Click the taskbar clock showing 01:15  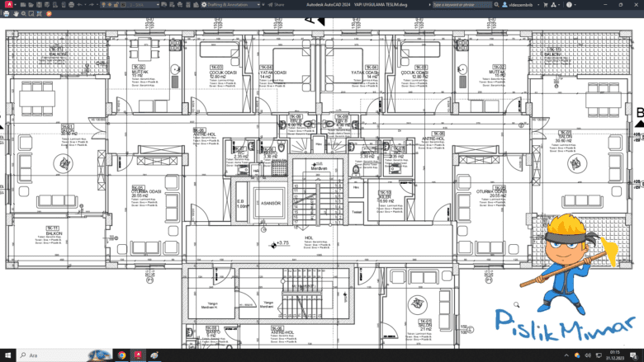(x=615, y=355)
